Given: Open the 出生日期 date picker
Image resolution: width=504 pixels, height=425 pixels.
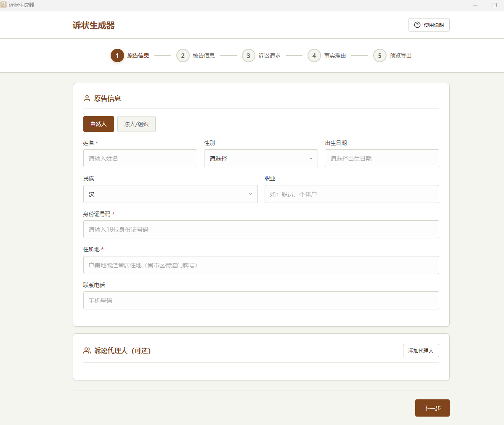Looking at the screenshot, I should tap(382, 158).
